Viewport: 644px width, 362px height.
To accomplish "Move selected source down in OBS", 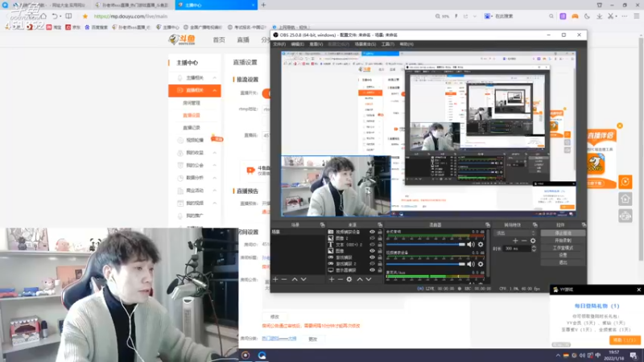I will pyautogui.click(x=369, y=279).
